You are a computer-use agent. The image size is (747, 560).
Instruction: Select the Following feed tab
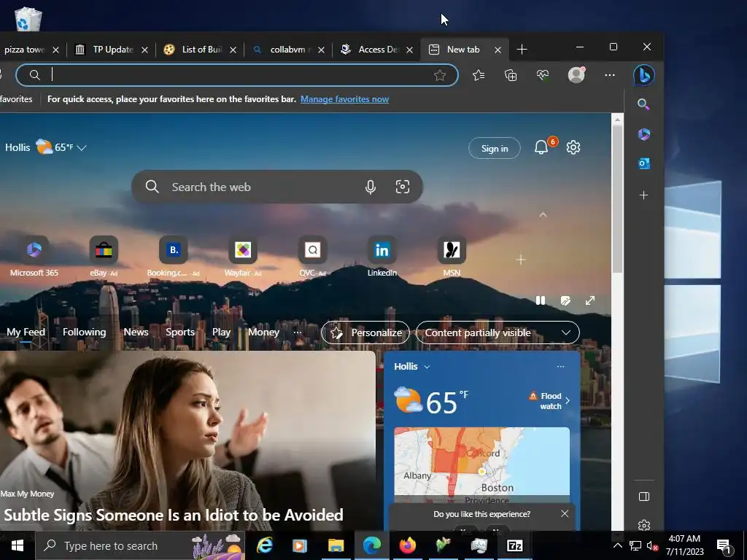click(85, 332)
